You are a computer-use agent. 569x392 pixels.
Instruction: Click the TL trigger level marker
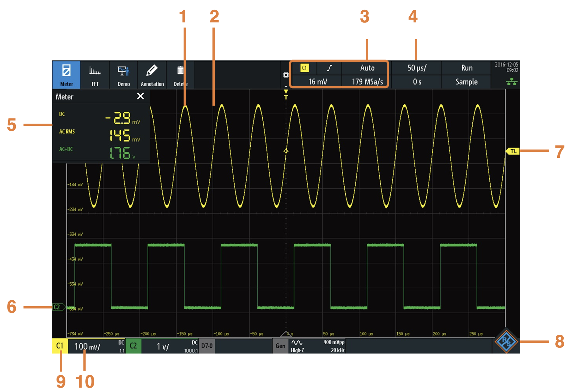(x=513, y=151)
